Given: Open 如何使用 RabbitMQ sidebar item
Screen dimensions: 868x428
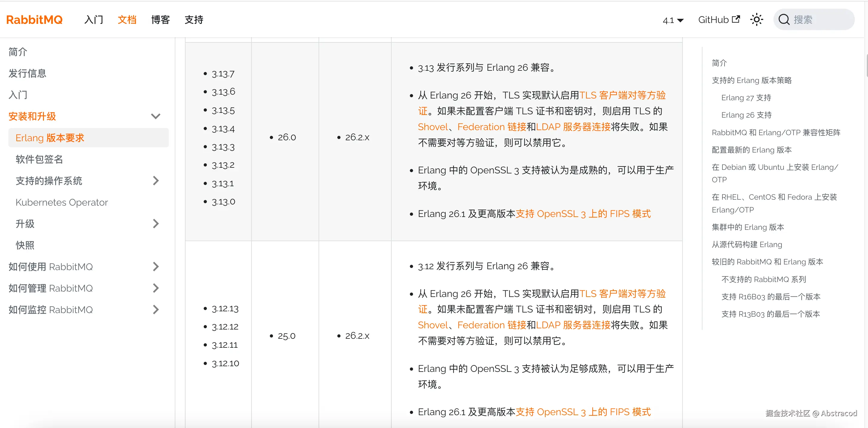Looking at the screenshot, I should click(x=50, y=267).
